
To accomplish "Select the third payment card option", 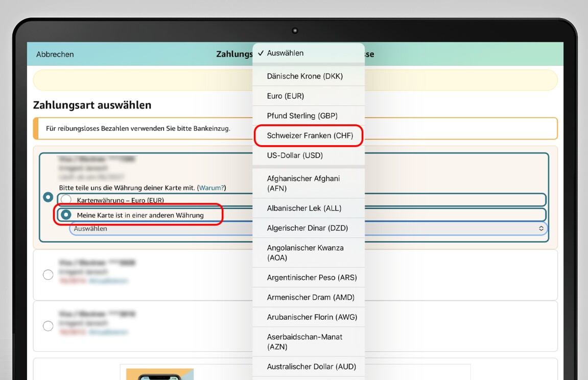I will [x=48, y=326].
